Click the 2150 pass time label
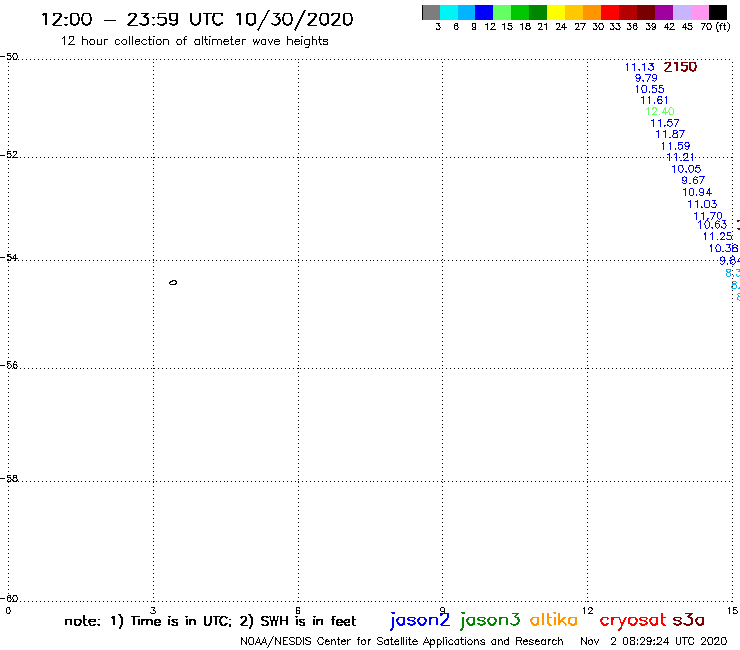 point(680,67)
